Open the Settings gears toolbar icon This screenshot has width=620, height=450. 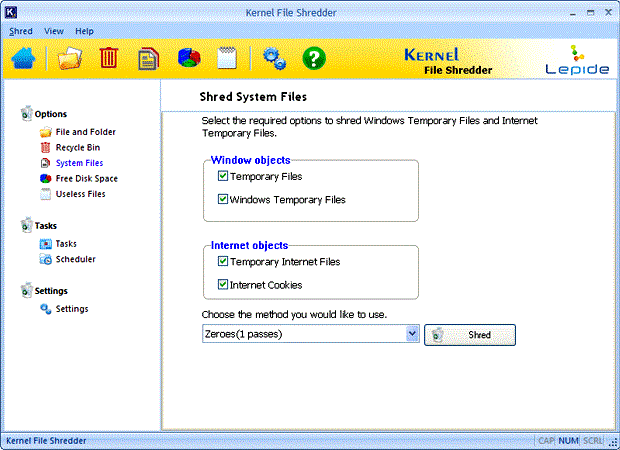(274, 59)
